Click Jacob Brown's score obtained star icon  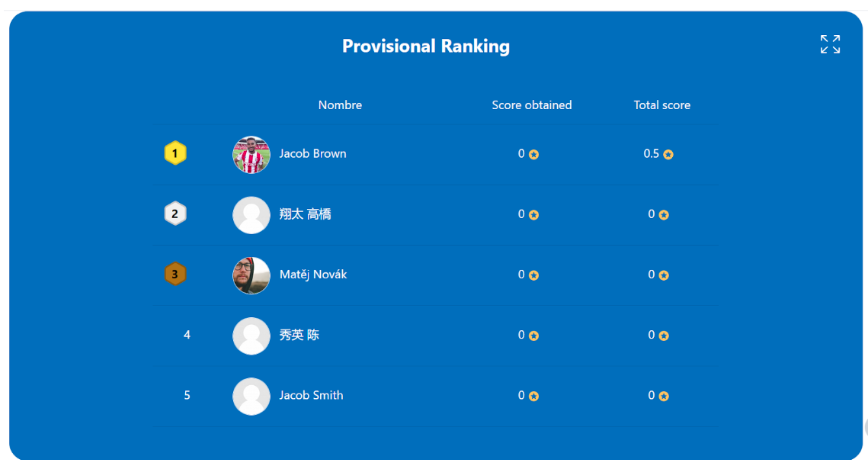tap(533, 155)
